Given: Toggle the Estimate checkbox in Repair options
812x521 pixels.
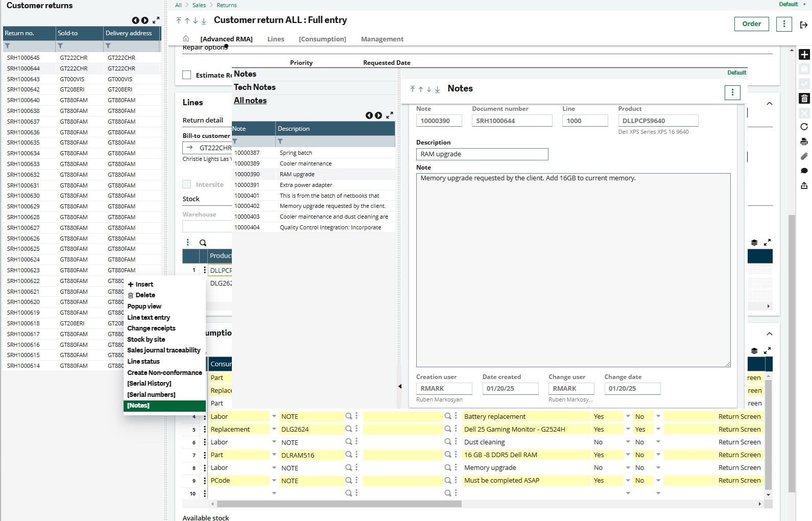Looking at the screenshot, I should 187,75.
